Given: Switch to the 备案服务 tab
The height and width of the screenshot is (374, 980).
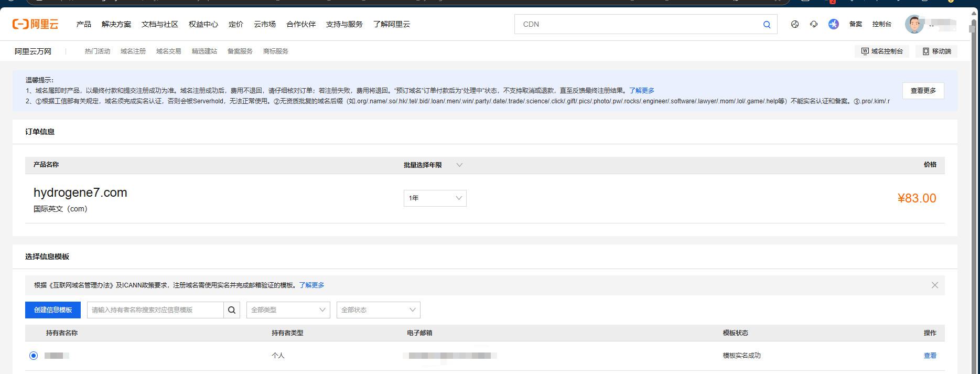Looking at the screenshot, I should click(x=240, y=51).
